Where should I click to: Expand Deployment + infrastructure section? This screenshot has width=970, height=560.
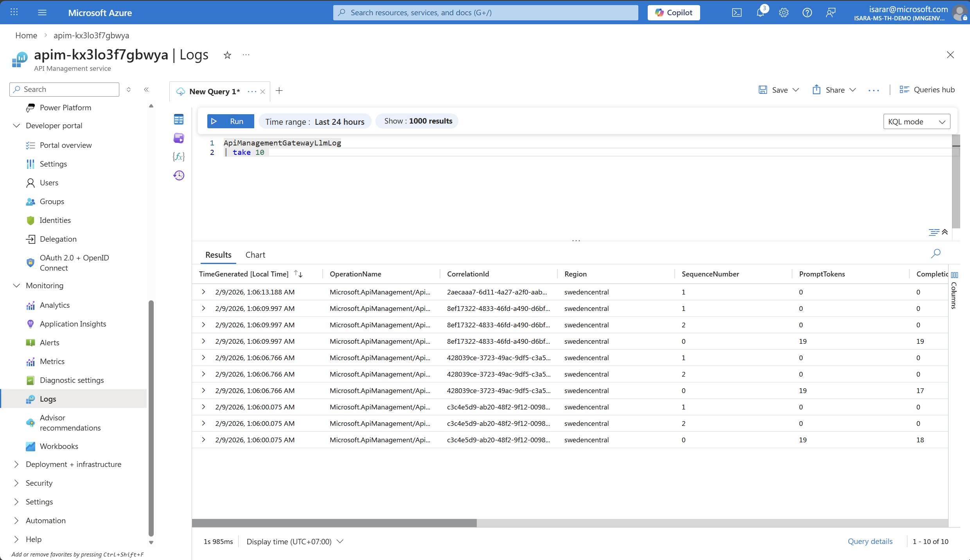point(16,464)
